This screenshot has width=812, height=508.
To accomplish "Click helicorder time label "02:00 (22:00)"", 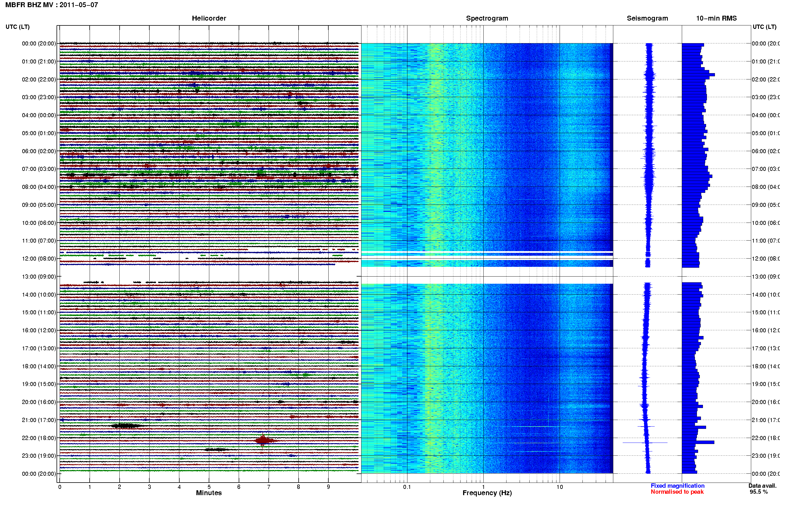I will 39,79.
